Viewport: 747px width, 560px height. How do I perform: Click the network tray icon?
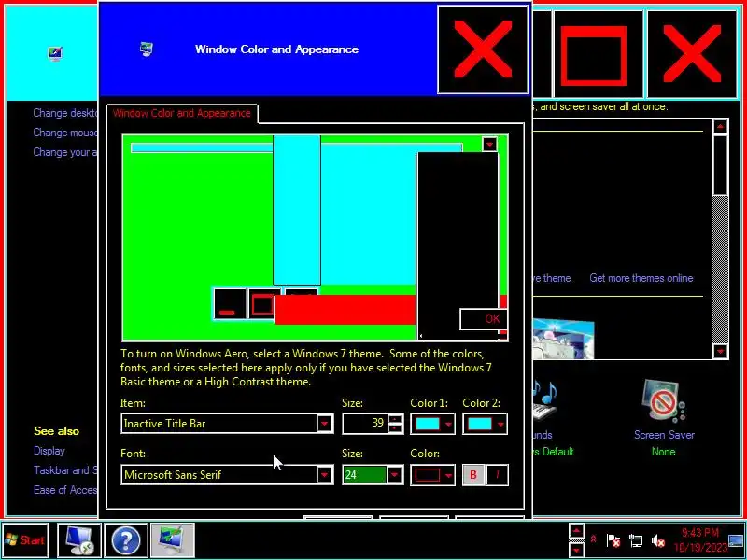[x=636, y=540]
